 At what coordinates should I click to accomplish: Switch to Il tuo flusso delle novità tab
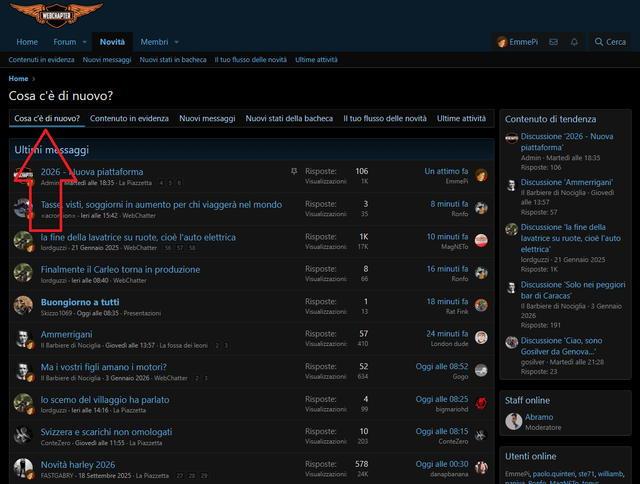pos(385,118)
